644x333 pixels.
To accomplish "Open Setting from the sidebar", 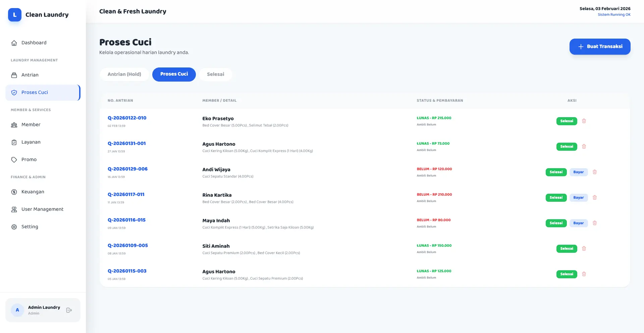I will [30, 227].
